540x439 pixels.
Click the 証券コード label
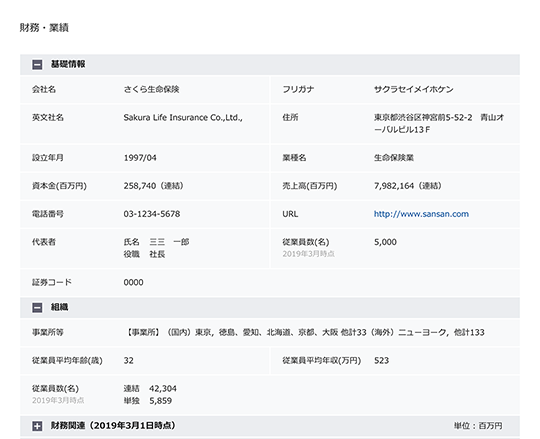(52, 282)
